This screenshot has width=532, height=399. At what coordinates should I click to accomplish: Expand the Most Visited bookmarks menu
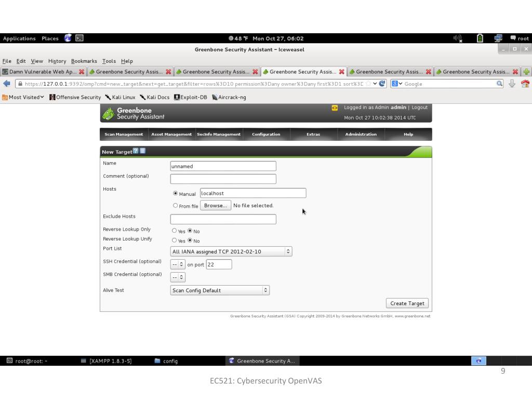[23, 97]
